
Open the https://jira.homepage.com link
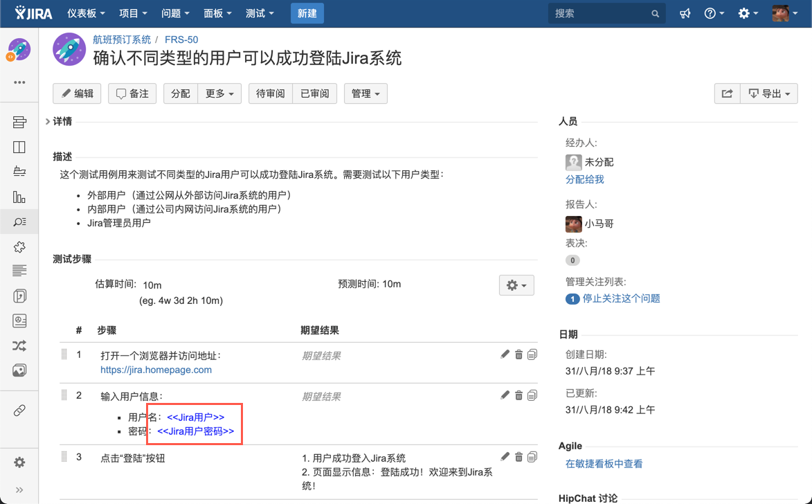(x=156, y=370)
